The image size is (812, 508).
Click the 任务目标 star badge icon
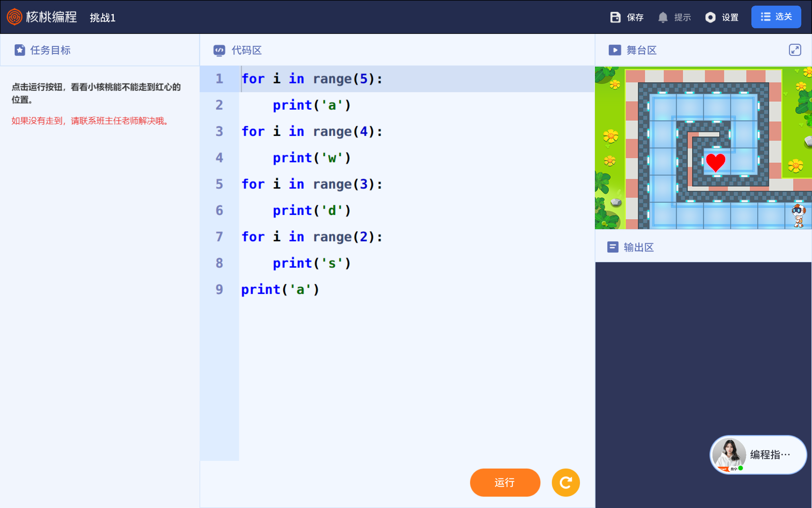(x=20, y=50)
